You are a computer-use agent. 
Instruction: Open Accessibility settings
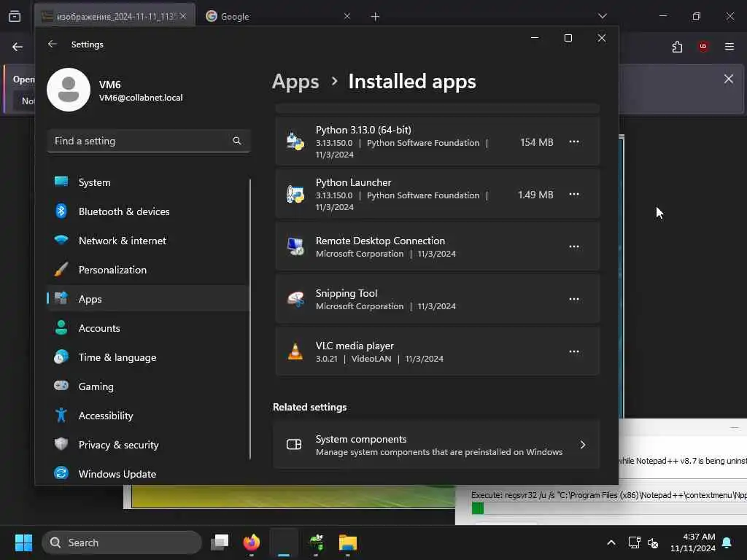[x=148, y=416]
